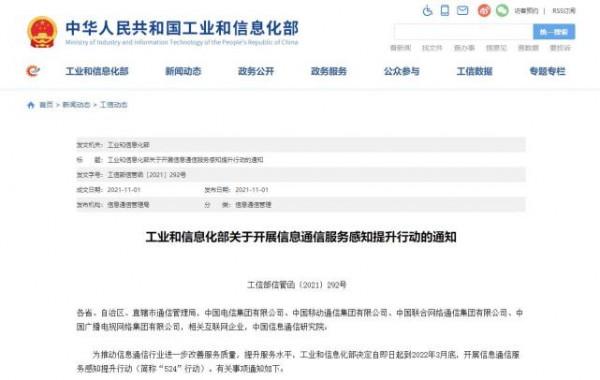Viewport: 600px width, 380px height.
Task: Click the red government portal swirl icon
Action: (33, 71)
